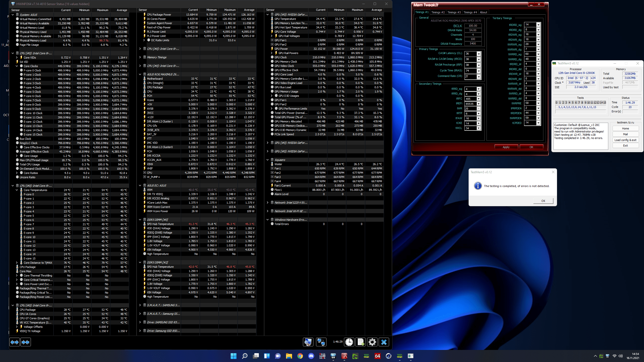Switch to Timings #4 tab in MemTweakIt

coord(470,12)
